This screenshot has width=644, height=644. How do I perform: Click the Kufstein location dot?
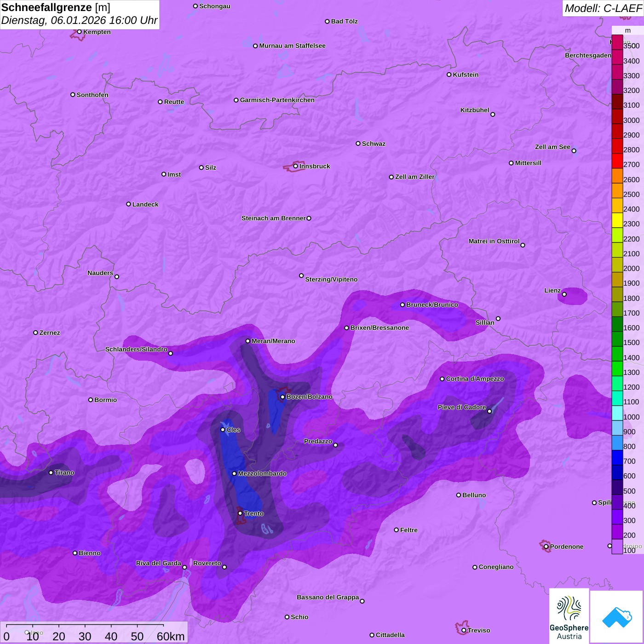(x=449, y=75)
